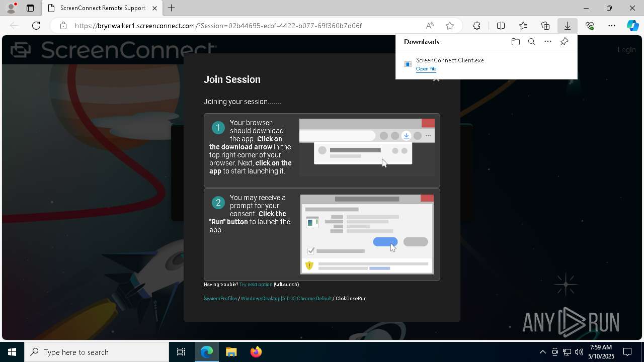The image size is (644, 362).
Task: Open a new browser tab
Action: pyautogui.click(x=172, y=8)
